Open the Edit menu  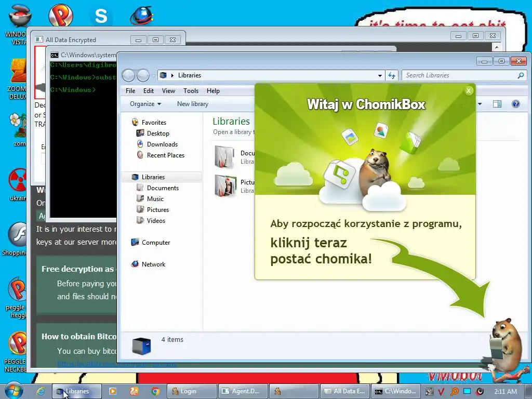point(148,91)
